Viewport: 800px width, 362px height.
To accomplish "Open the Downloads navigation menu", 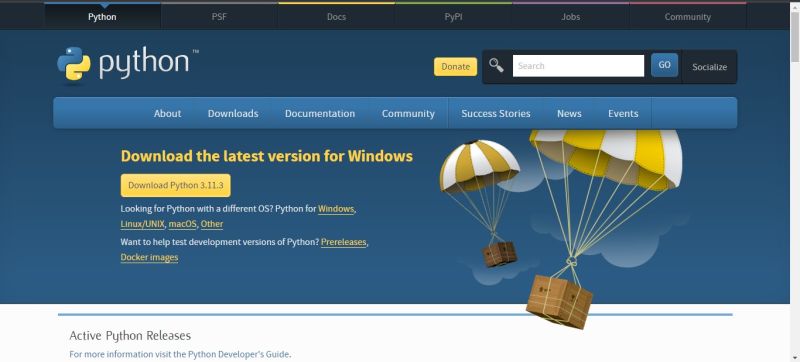I will point(233,114).
